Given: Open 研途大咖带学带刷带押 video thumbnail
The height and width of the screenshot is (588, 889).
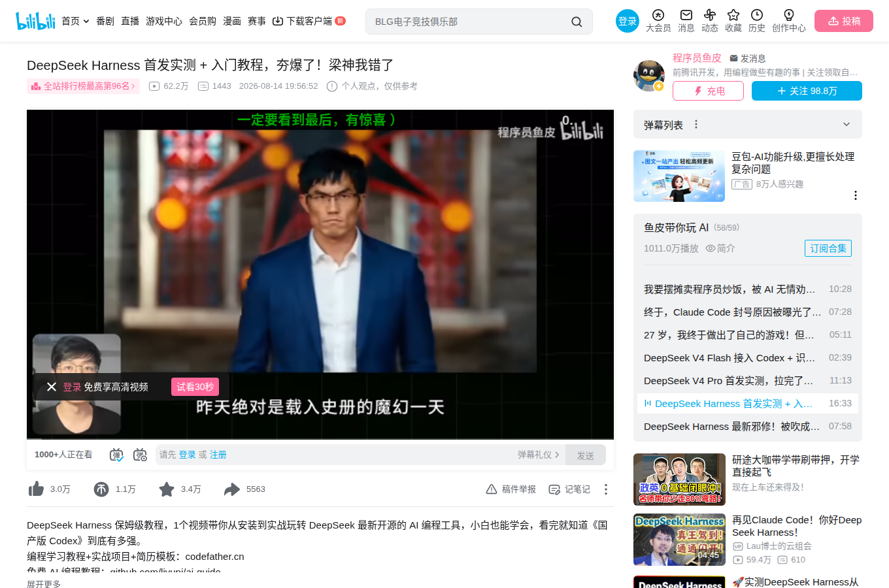Looking at the screenshot, I should [x=679, y=480].
